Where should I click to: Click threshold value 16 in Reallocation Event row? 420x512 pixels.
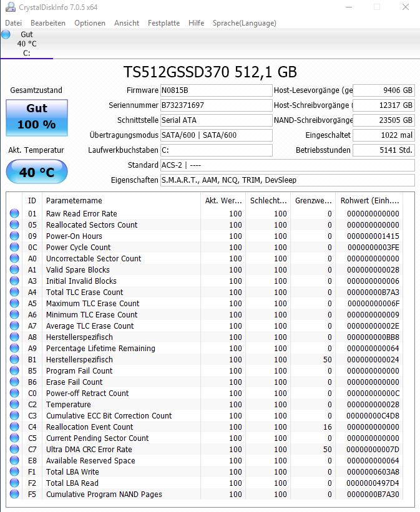[x=328, y=427]
